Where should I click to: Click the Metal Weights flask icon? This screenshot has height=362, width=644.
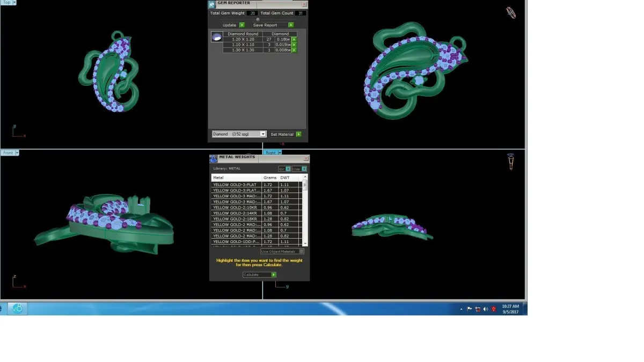tap(214, 159)
